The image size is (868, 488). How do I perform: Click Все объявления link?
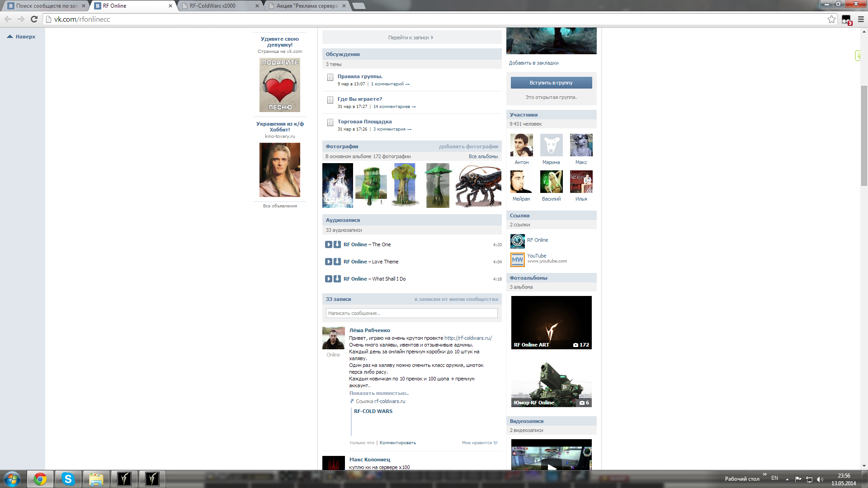(x=280, y=206)
